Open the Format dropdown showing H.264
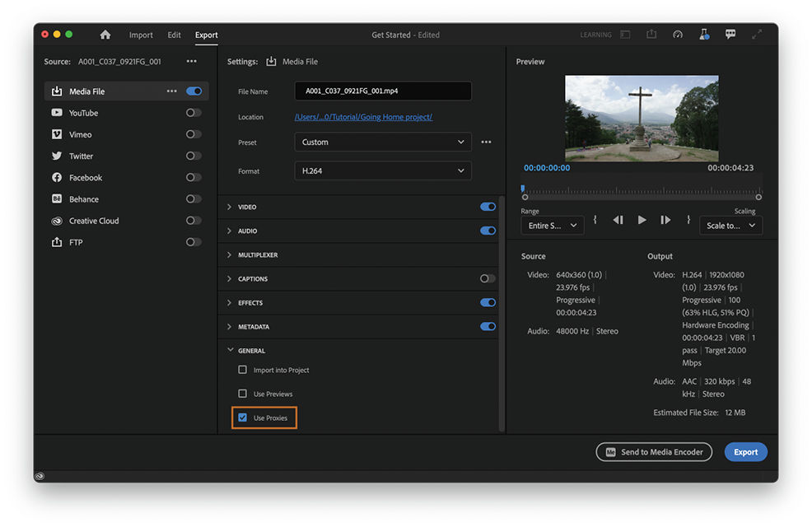 pyautogui.click(x=382, y=171)
